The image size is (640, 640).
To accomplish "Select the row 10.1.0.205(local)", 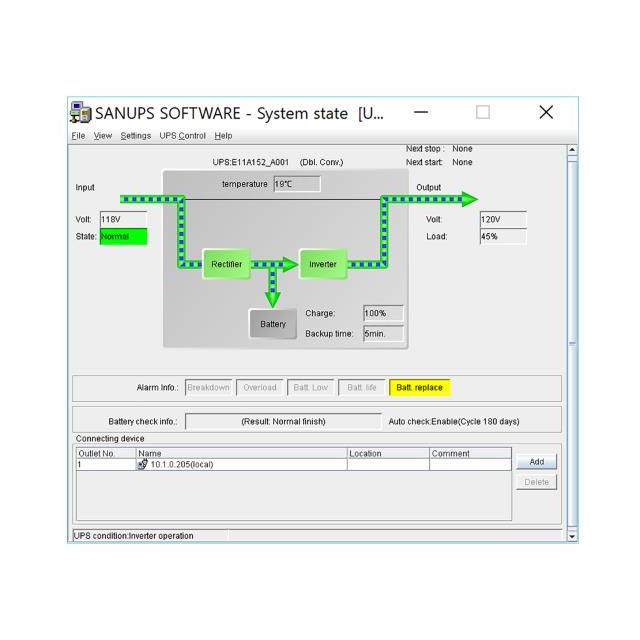I will click(293, 464).
